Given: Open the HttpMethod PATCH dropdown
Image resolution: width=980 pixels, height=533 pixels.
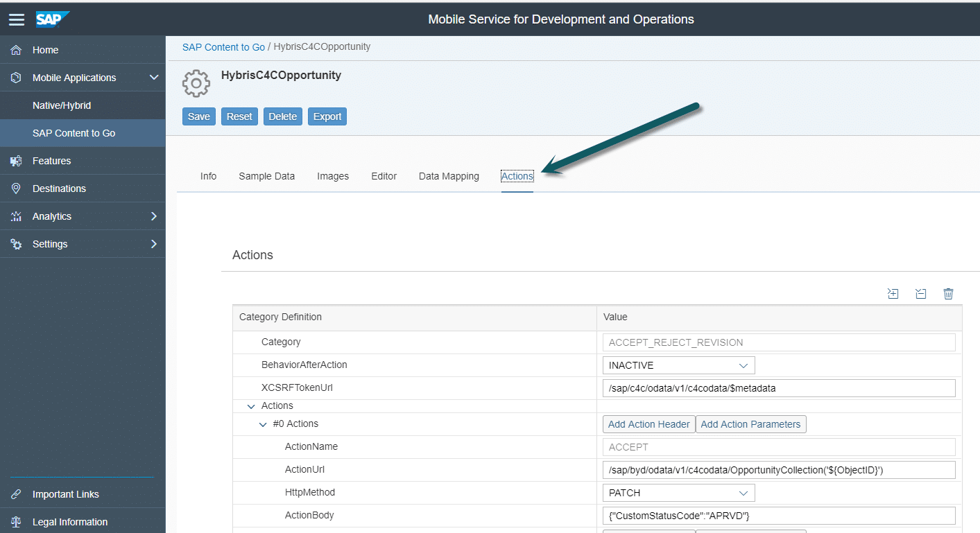Looking at the screenshot, I should pos(678,493).
